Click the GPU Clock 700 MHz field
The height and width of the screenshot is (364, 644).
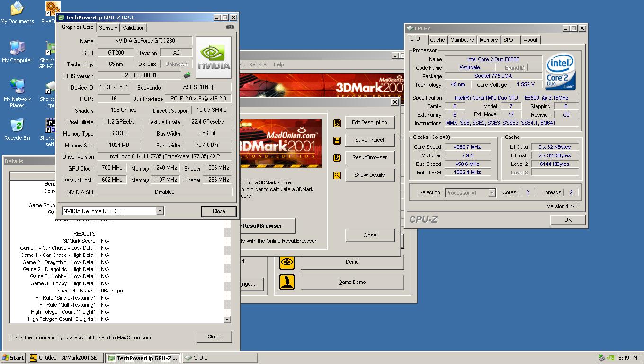(112, 168)
